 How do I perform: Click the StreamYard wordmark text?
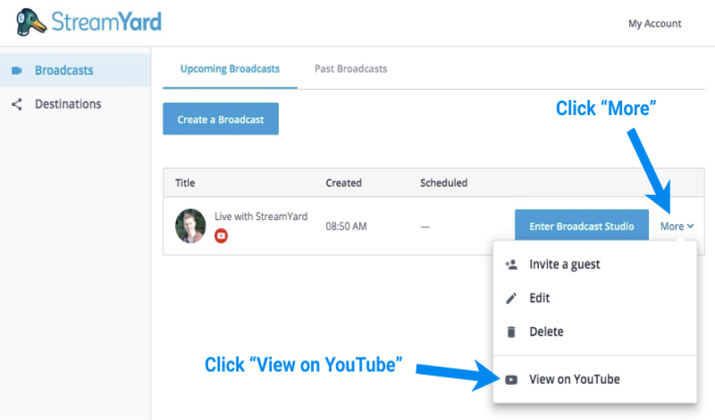106,22
